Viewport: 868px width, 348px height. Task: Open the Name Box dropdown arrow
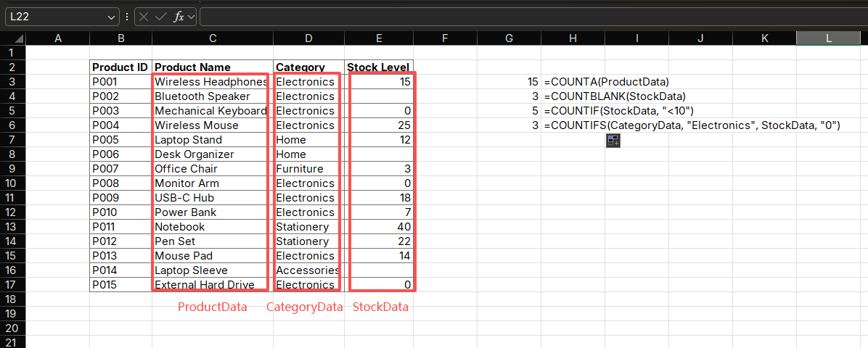[x=112, y=16]
